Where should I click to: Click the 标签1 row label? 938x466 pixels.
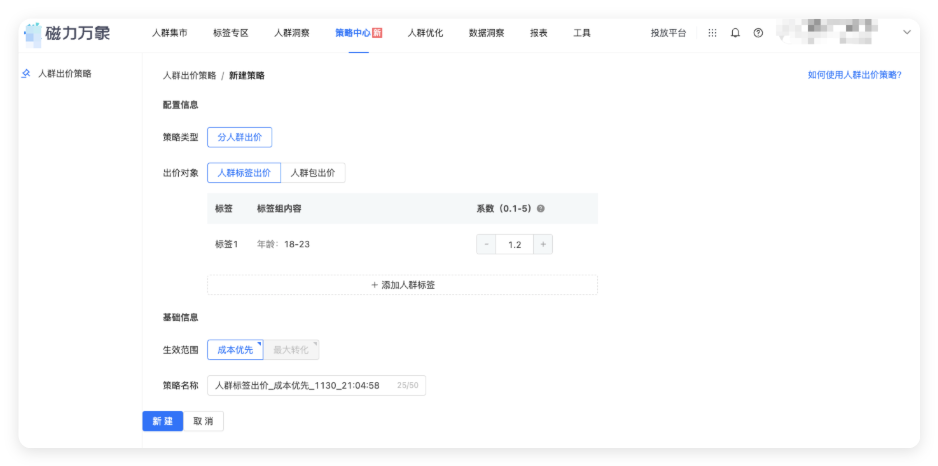click(227, 244)
